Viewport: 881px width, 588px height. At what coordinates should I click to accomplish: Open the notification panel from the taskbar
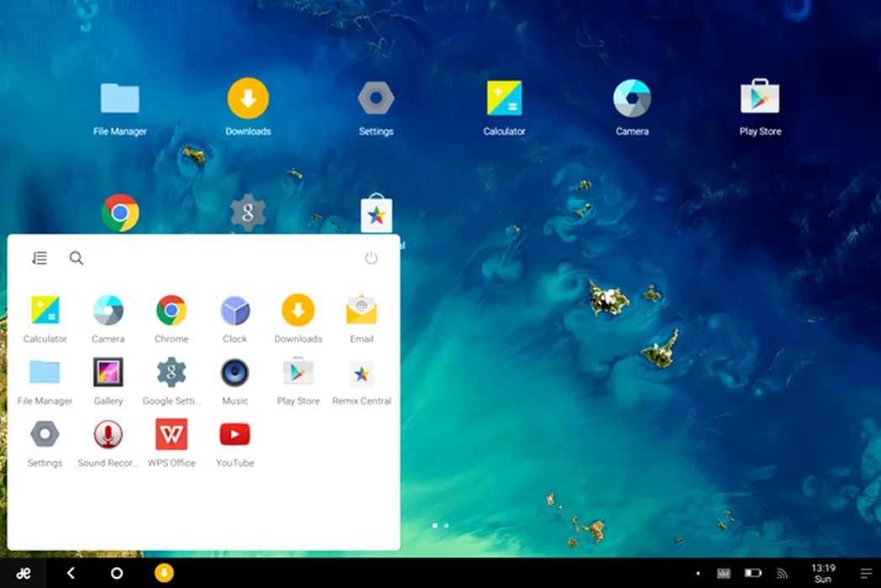click(x=865, y=573)
